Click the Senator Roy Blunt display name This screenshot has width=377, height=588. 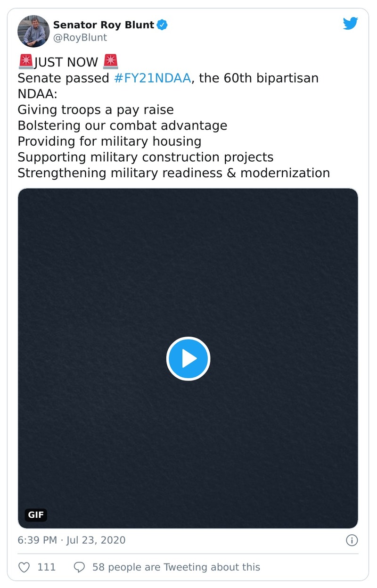(104, 25)
